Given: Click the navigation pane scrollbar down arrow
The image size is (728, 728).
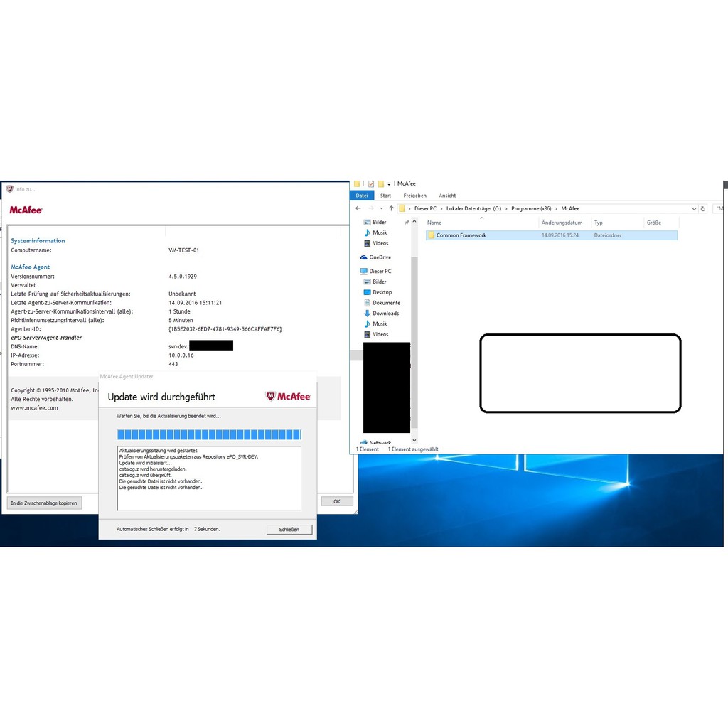Looking at the screenshot, I should click(414, 440).
